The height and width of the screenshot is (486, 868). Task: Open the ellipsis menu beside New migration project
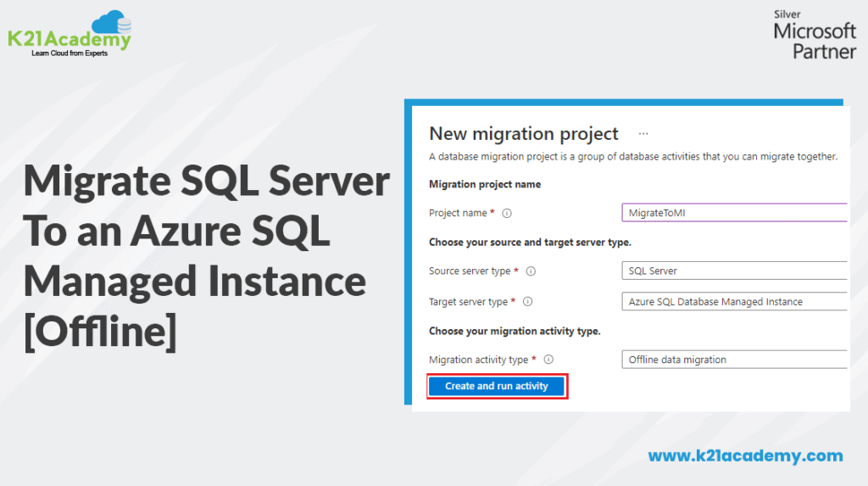643,134
